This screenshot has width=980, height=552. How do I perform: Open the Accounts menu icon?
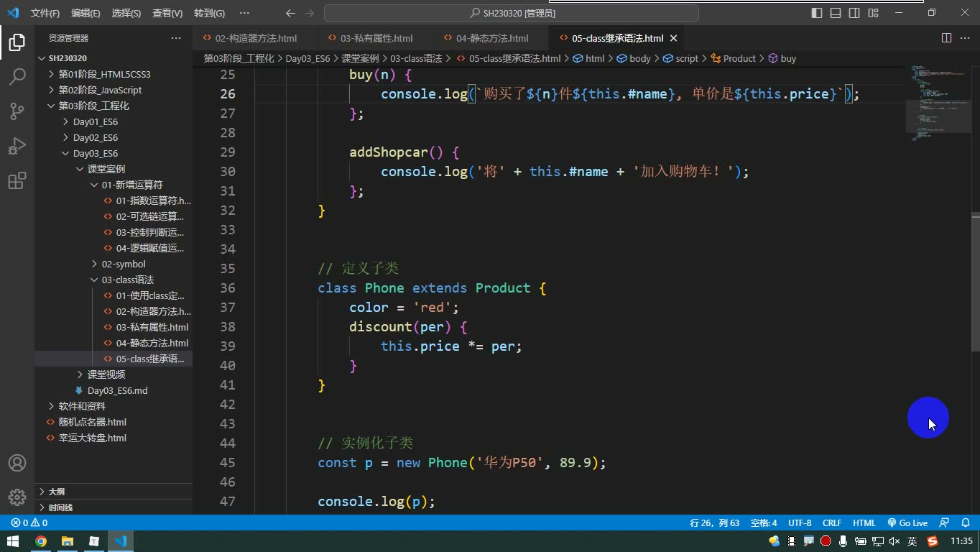coord(17,464)
